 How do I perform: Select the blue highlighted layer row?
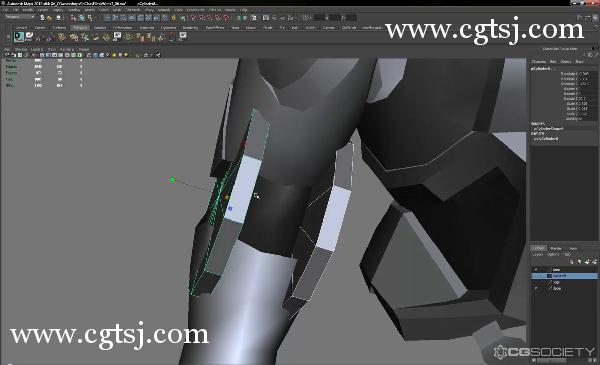[564, 276]
